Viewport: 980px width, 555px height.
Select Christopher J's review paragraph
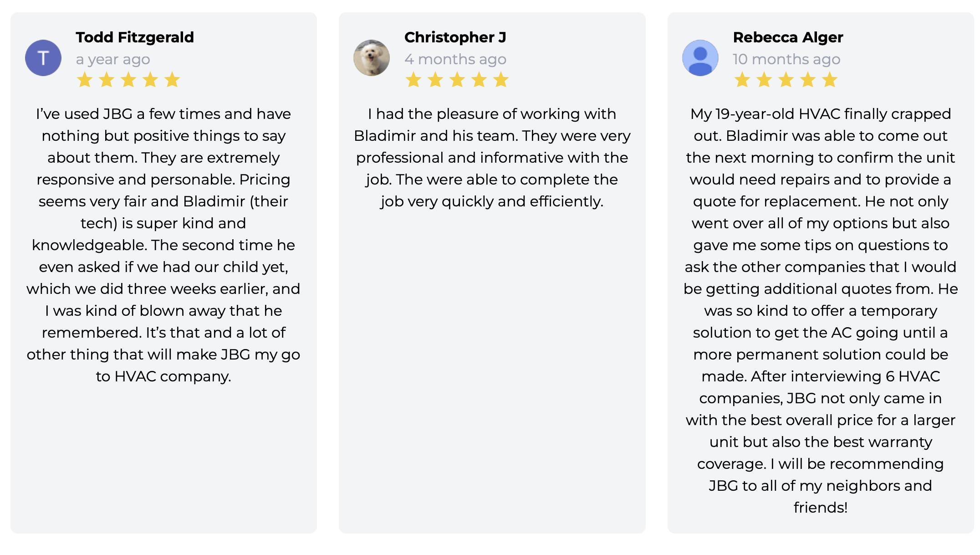(x=492, y=158)
